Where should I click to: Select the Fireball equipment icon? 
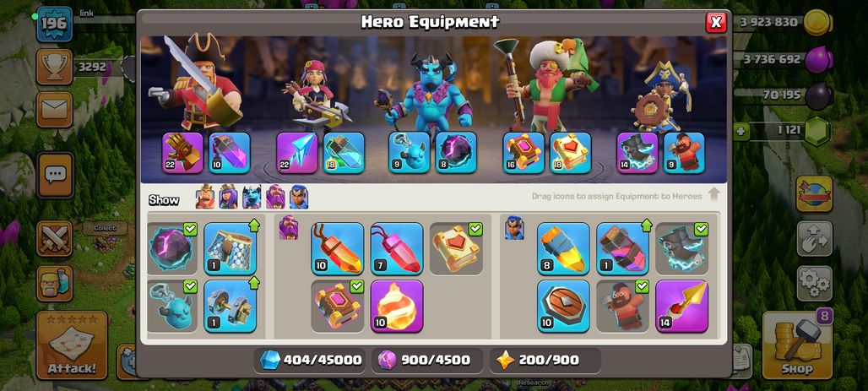click(396, 306)
